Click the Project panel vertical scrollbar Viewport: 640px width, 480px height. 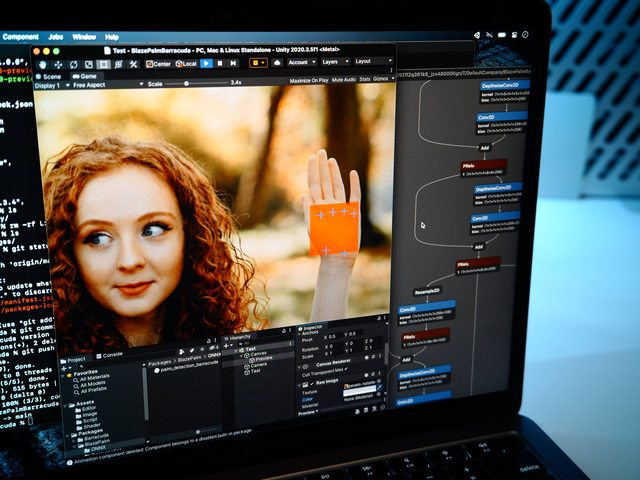click(146, 392)
